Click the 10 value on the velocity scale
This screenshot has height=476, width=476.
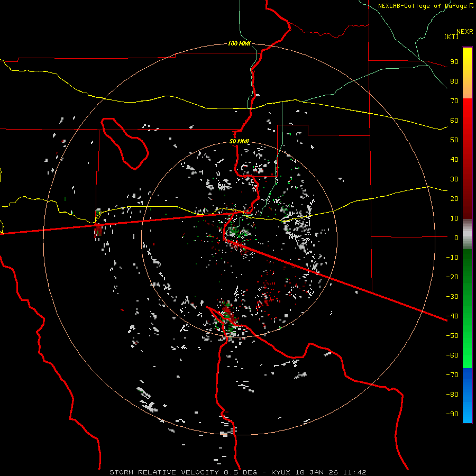pos(454,218)
